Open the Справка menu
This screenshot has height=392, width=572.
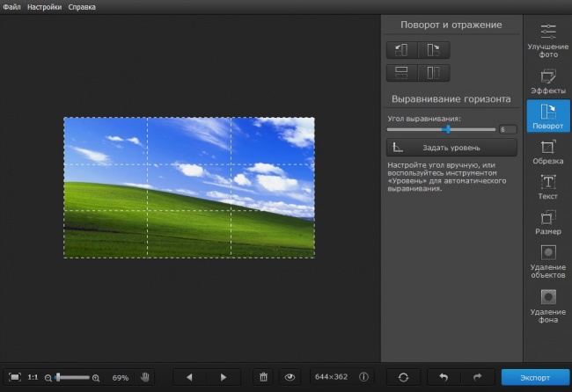click(x=82, y=7)
